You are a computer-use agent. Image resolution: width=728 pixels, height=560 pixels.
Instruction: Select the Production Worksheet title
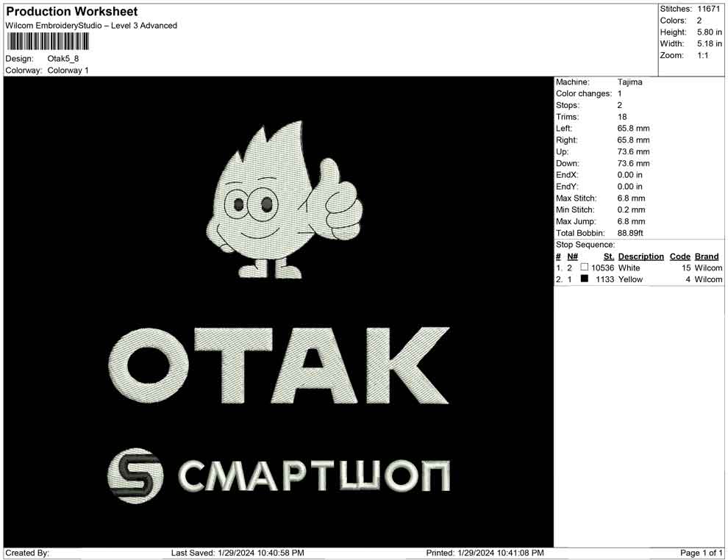71,12
